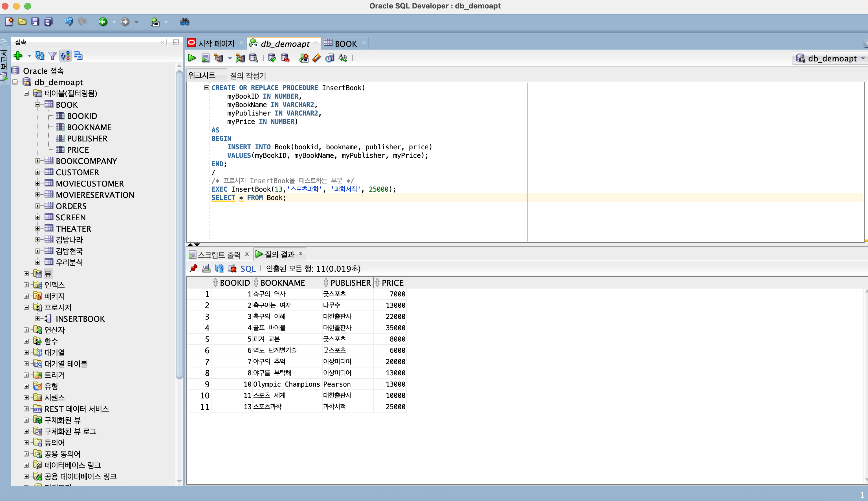Click the connections tree vertical scrollbar
The width and height of the screenshot is (868, 501).
(179, 224)
